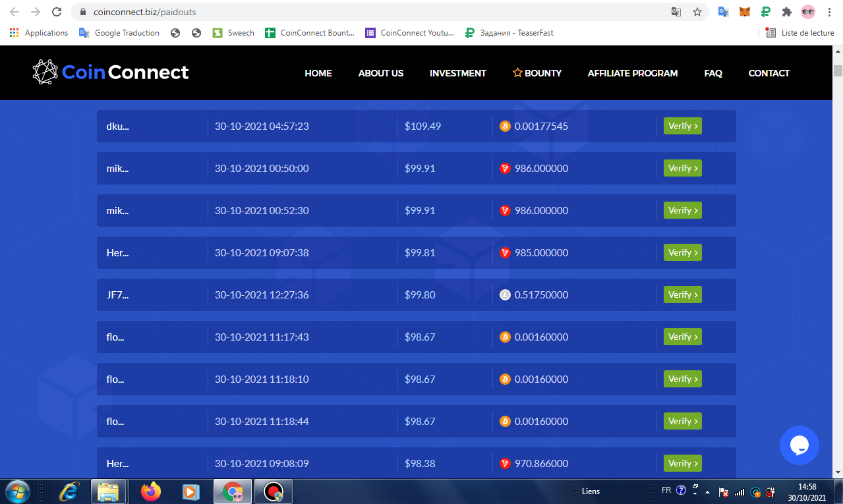Verify the flo... payout at 11:18:10
Screen dimensions: 843x504
[x=683, y=379]
